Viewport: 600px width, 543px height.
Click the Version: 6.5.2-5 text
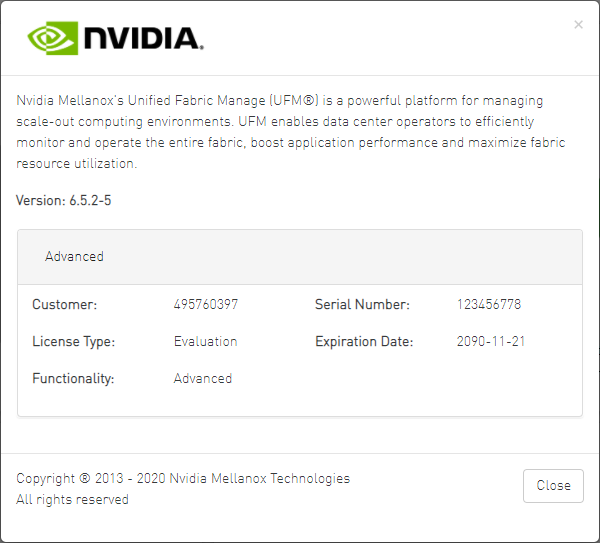pos(63,201)
